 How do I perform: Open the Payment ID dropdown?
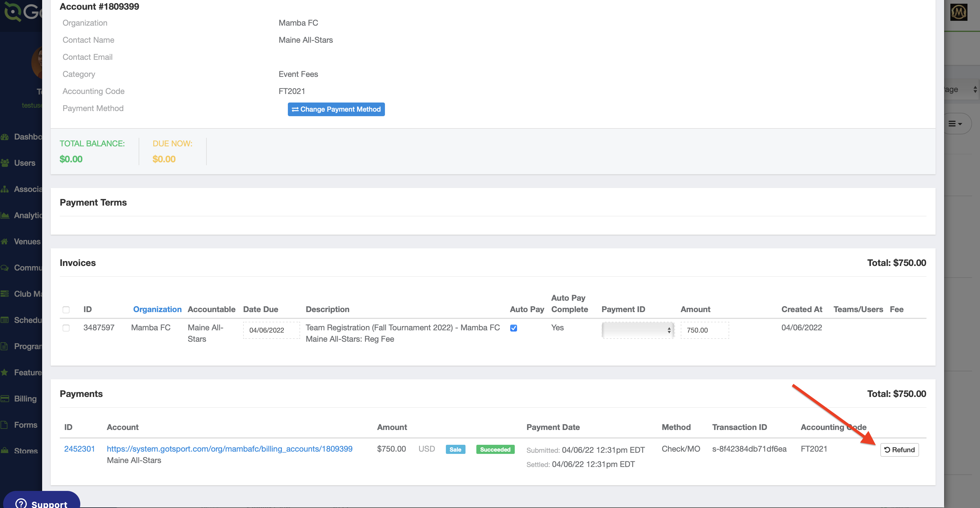[637, 330]
